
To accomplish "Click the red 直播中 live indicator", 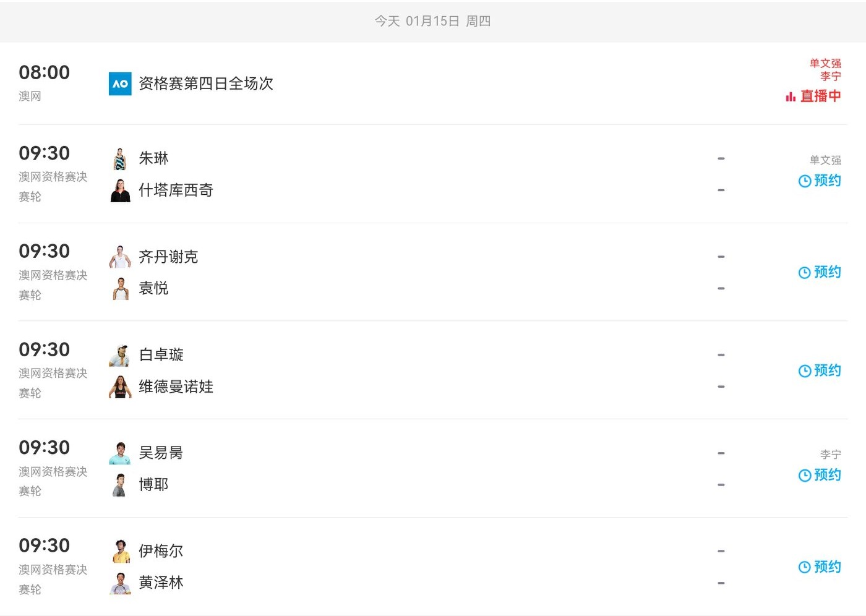I will pos(813,96).
